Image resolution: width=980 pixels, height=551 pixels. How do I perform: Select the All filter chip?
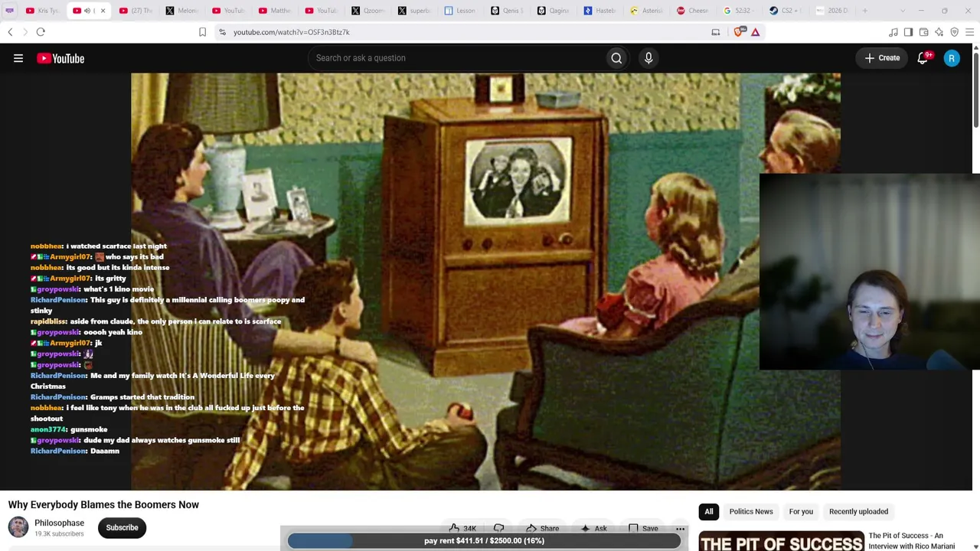709,511
